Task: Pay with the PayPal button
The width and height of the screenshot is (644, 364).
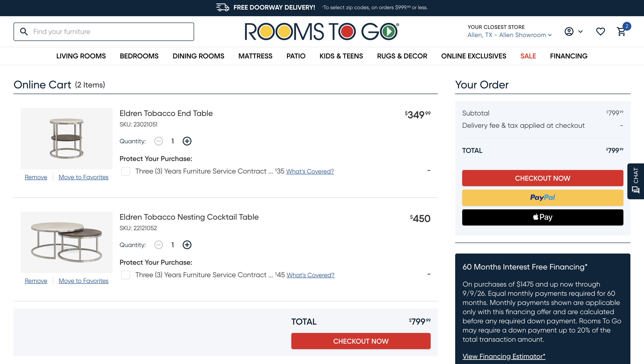Action: coord(543,198)
